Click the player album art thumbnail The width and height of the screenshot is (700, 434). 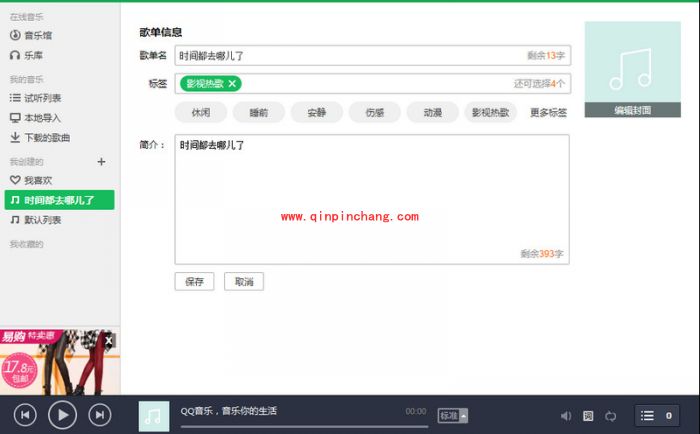(x=154, y=416)
